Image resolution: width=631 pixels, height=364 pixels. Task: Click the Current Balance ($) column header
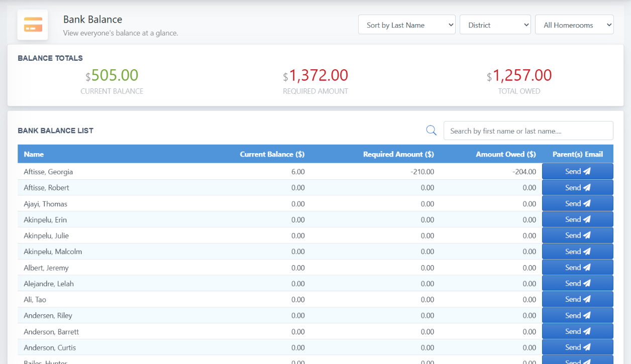click(272, 154)
